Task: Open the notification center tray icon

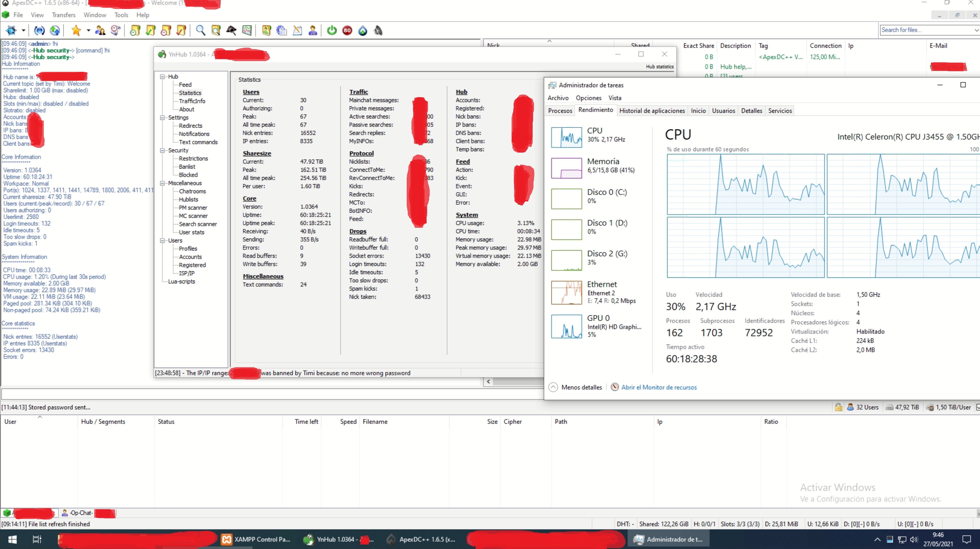Action: 967,539
